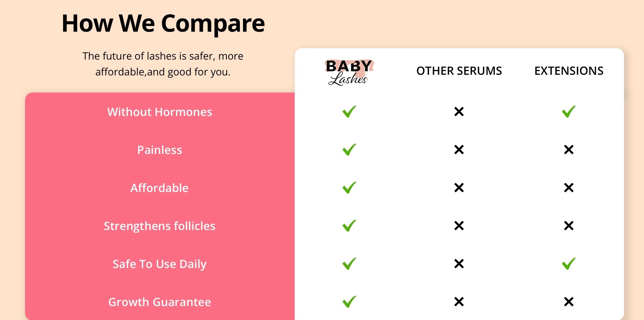644x320 pixels.
Task: Click the Painless row label
Action: pyautogui.click(x=160, y=150)
